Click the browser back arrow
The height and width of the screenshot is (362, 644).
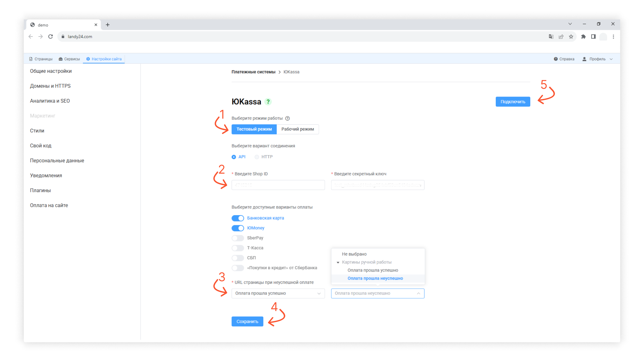(31, 37)
